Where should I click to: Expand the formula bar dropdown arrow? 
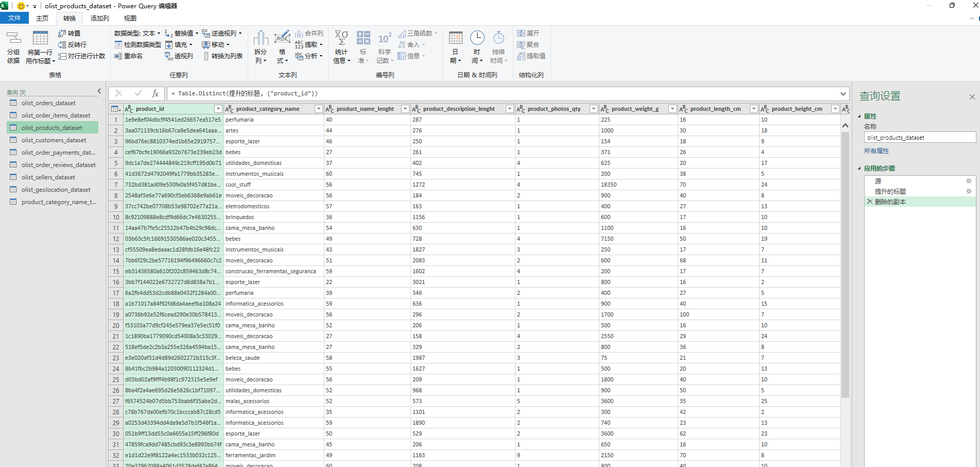click(843, 93)
